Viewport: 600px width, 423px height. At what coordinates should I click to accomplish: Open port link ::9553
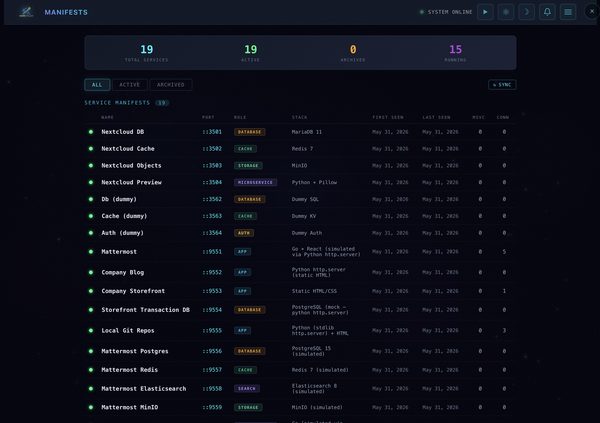(212, 291)
